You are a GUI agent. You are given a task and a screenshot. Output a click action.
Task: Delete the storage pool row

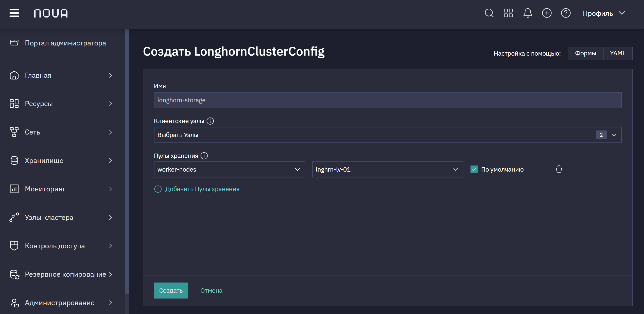[559, 169]
